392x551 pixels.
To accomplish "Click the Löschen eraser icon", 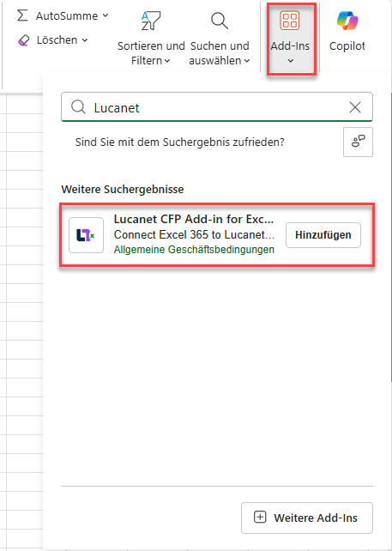I will click(x=23, y=40).
